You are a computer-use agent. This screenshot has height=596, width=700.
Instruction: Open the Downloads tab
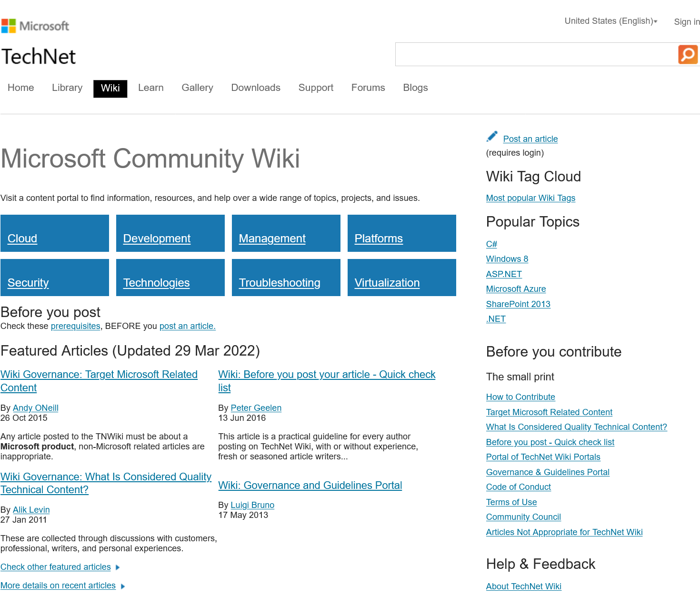(x=256, y=88)
